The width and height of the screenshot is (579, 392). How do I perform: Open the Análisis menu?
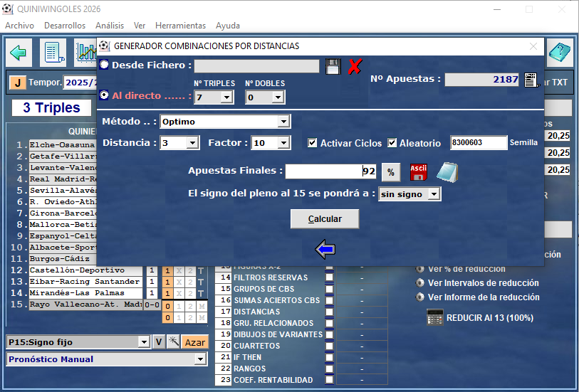coord(110,26)
